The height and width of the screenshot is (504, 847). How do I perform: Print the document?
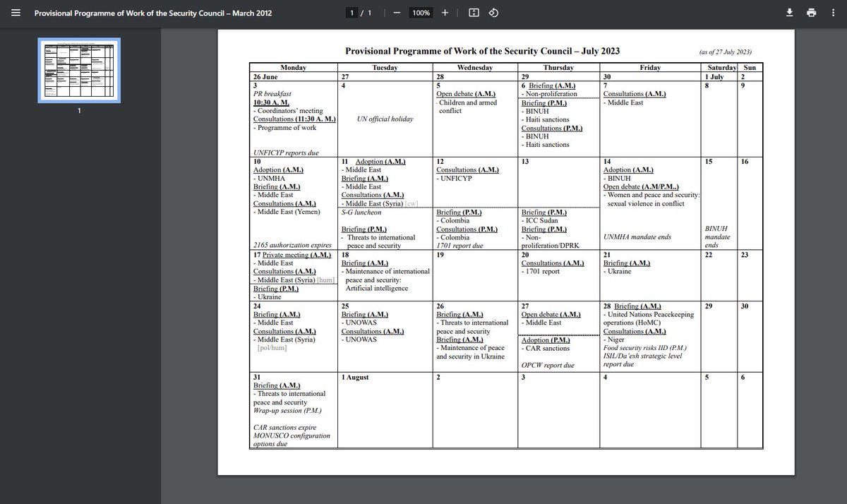(x=811, y=13)
